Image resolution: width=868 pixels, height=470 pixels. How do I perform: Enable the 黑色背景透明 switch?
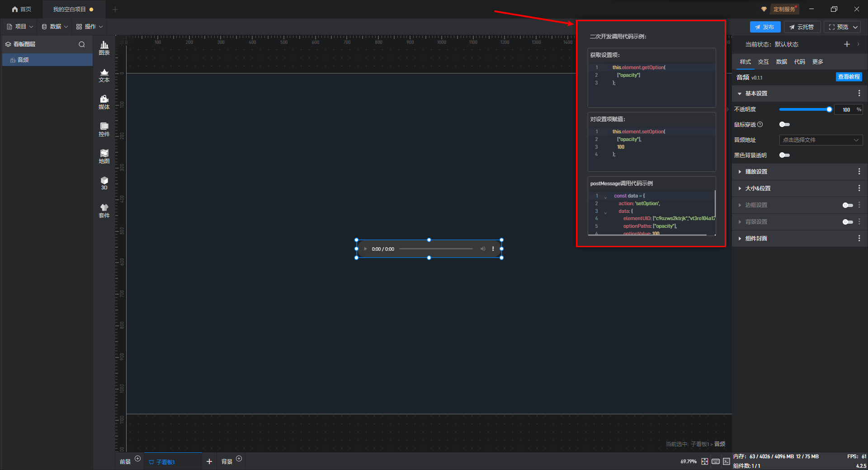coord(784,155)
